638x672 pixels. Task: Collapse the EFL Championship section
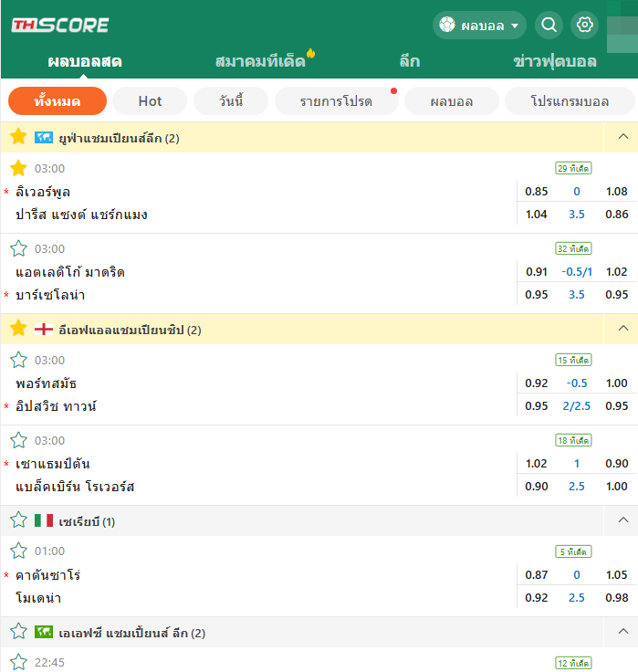tap(623, 329)
